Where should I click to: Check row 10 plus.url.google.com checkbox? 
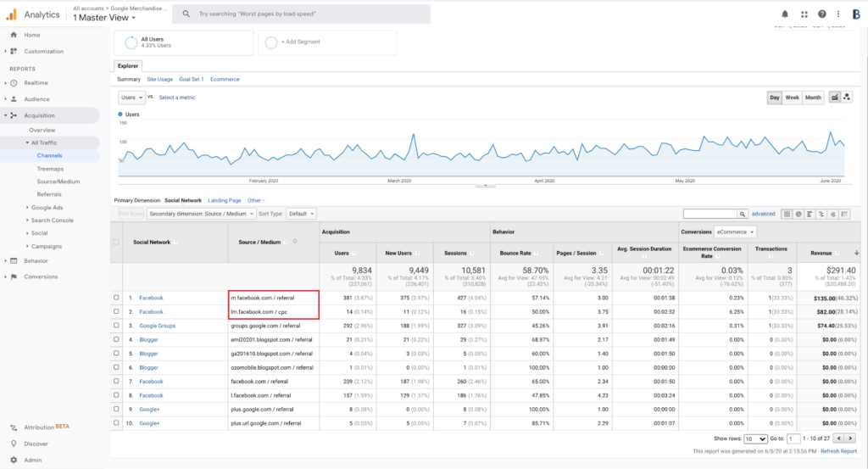[x=116, y=422]
